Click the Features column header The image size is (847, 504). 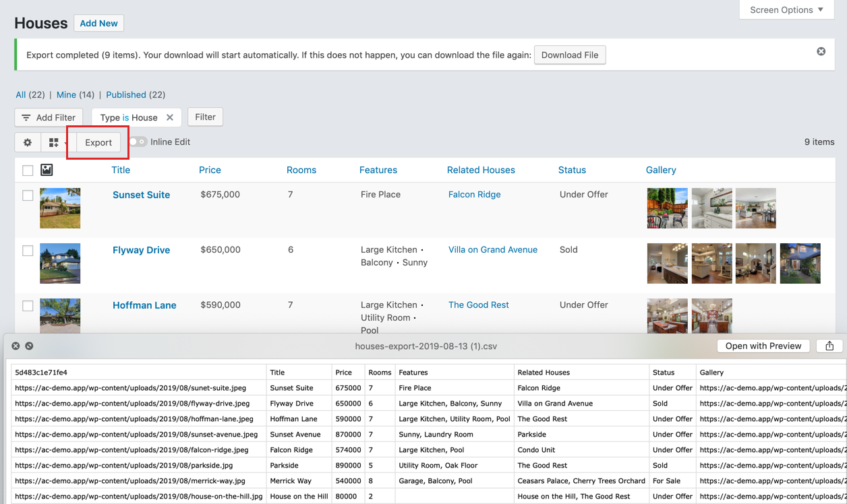tap(378, 170)
